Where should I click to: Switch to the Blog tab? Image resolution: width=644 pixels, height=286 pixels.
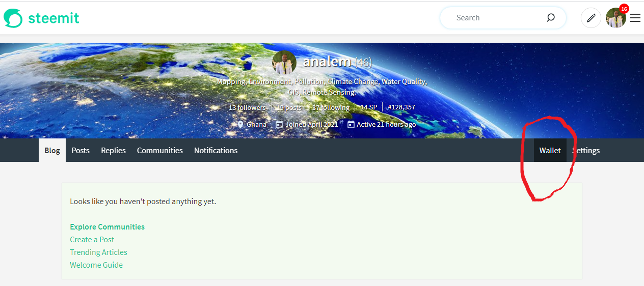tap(52, 150)
